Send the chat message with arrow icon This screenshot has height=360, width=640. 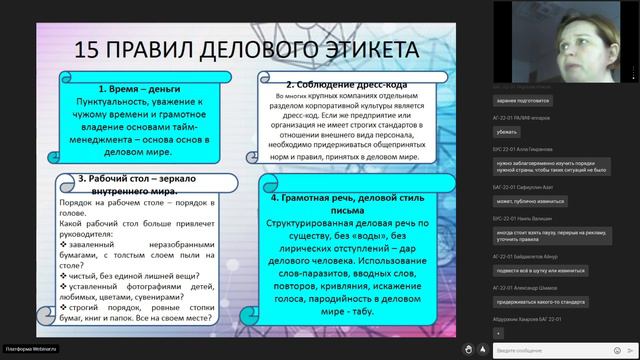(630, 351)
